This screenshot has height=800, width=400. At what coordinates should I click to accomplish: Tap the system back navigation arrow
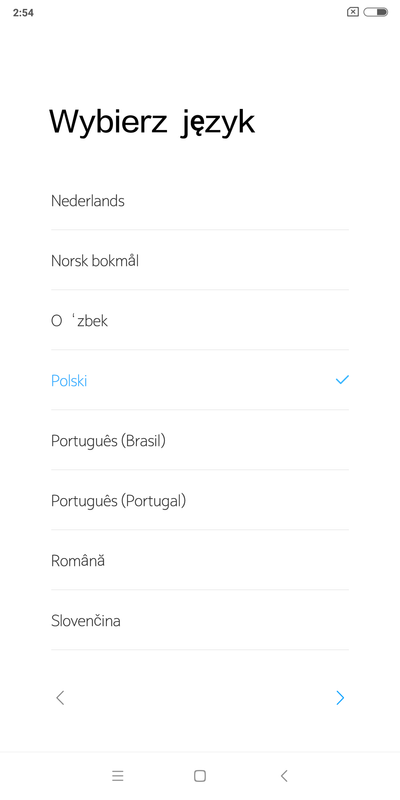[284, 776]
